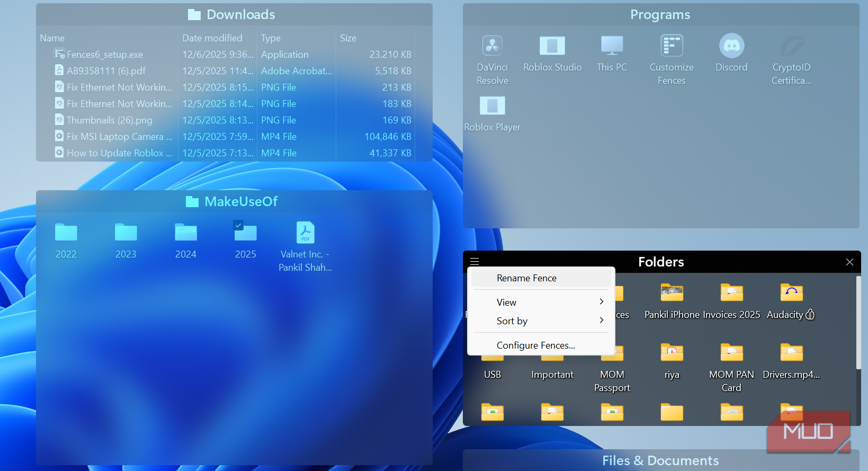The width and height of the screenshot is (868, 471).
Task: Open the Audacity folder in the Folders fence
Action: [x=791, y=301]
